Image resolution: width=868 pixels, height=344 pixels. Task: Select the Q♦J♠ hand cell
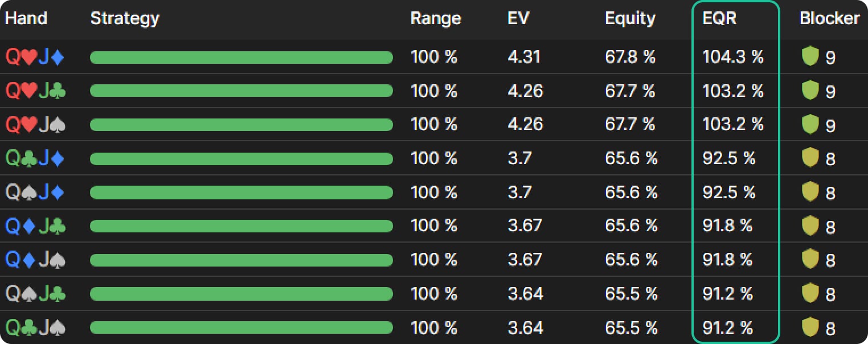click(35, 260)
